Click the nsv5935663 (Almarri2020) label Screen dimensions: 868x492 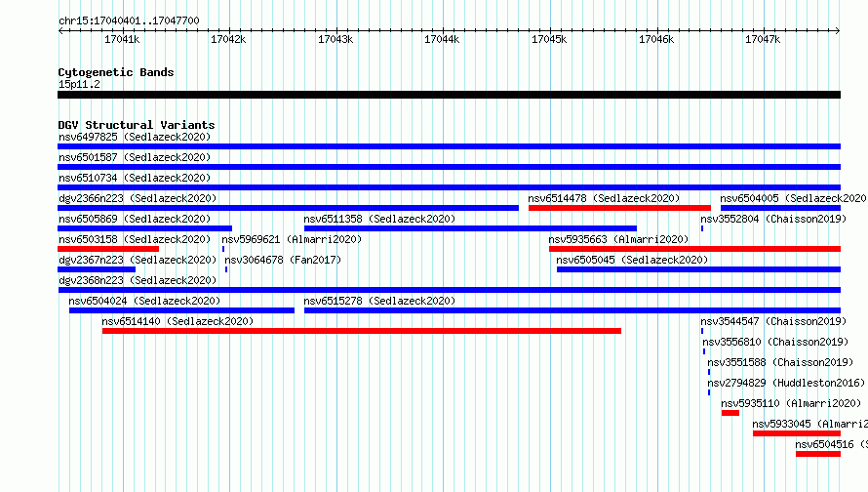coord(618,239)
